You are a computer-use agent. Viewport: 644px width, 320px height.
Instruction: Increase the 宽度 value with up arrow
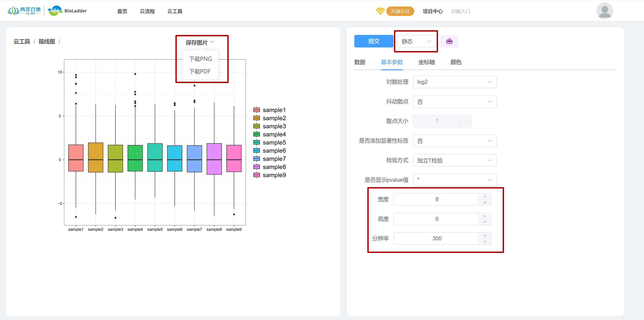point(485,196)
